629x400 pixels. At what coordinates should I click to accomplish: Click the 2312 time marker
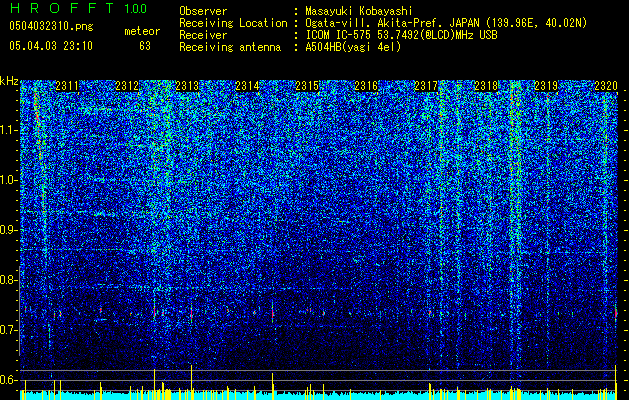point(127,86)
